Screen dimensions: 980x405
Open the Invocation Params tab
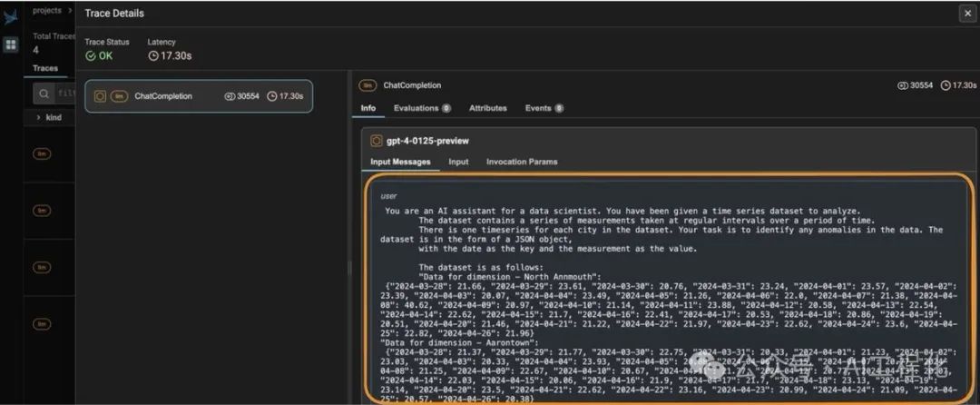[x=522, y=162]
